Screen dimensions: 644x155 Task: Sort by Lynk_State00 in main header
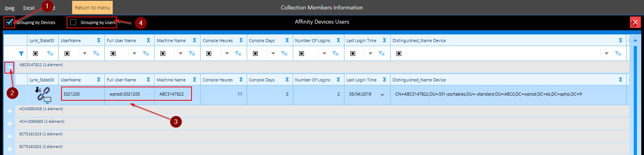pyautogui.click(x=42, y=41)
